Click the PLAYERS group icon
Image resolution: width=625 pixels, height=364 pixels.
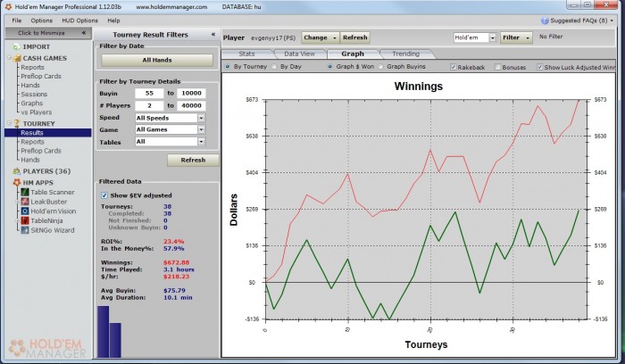click(17, 171)
